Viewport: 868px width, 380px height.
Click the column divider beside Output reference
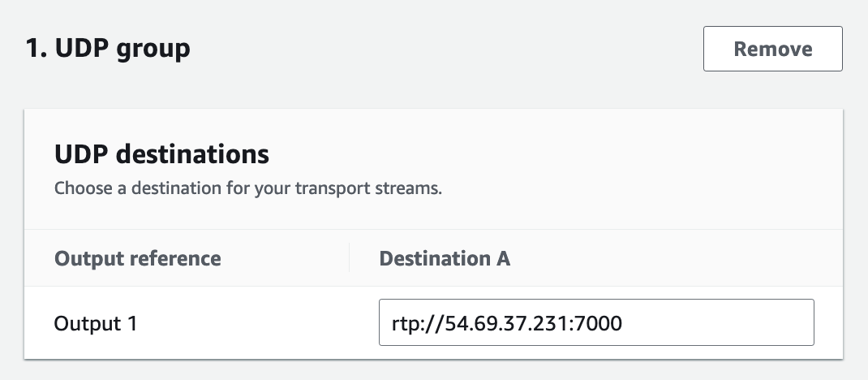[350, 259]
